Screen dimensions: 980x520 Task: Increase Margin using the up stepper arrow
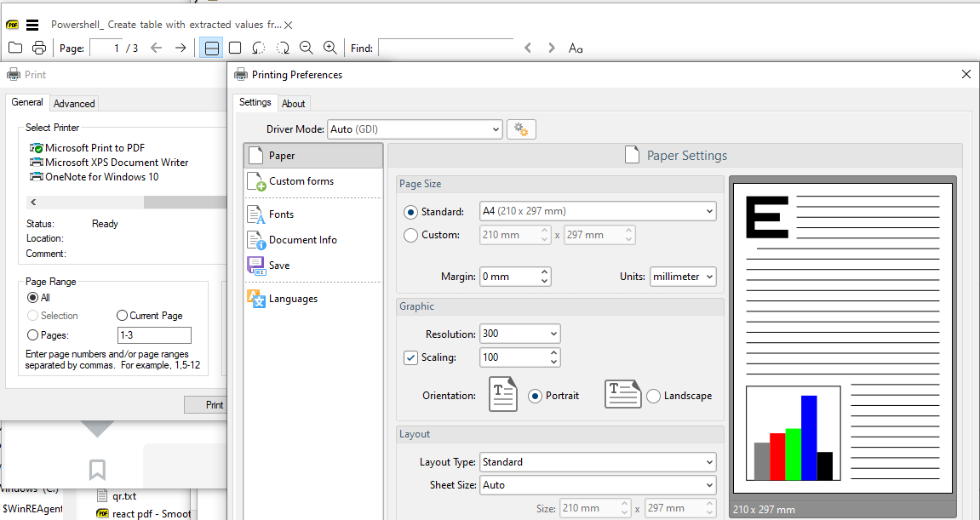click(544, 271)
